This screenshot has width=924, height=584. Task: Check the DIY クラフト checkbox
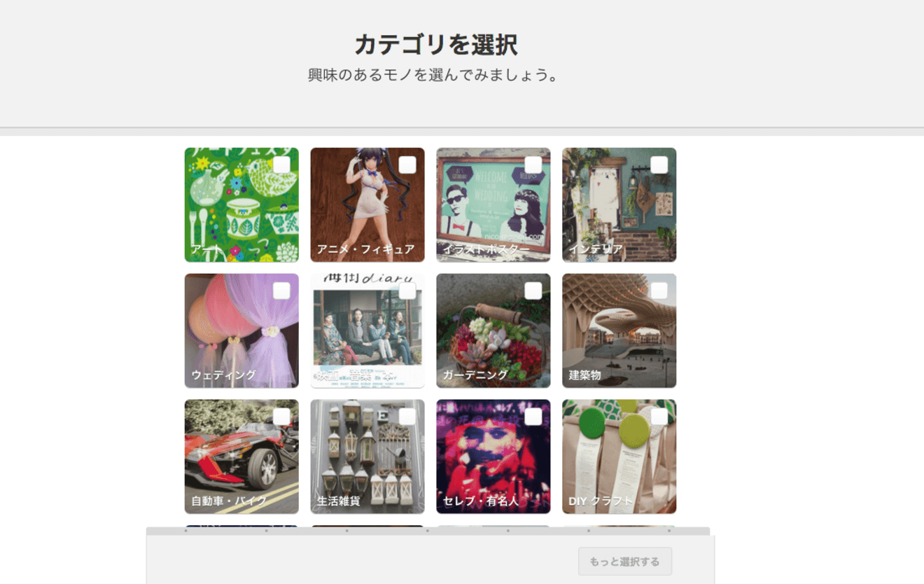tap(659, 417)
